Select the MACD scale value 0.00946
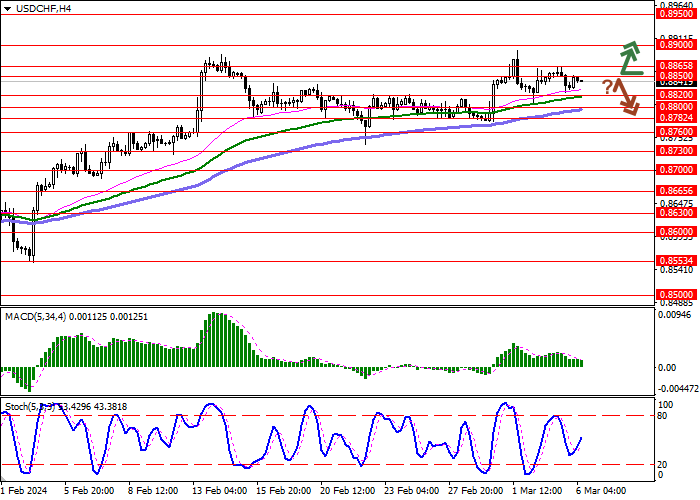Image resolution: width=700 pixels, height=500 pixels. 675,315
